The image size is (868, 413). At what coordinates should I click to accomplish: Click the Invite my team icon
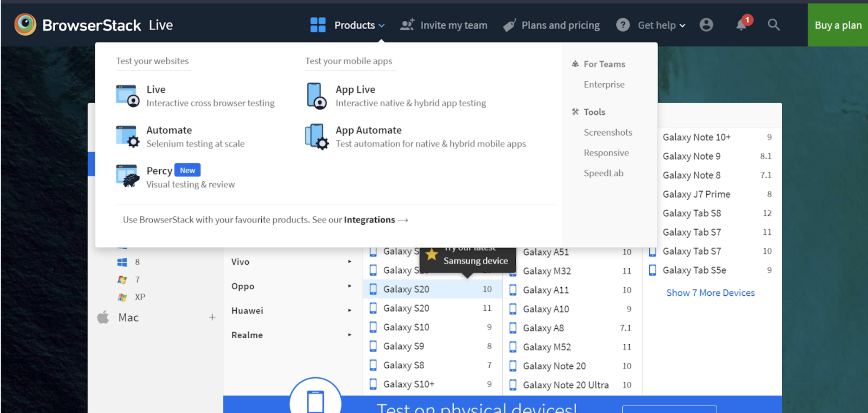tap(407, 25)
